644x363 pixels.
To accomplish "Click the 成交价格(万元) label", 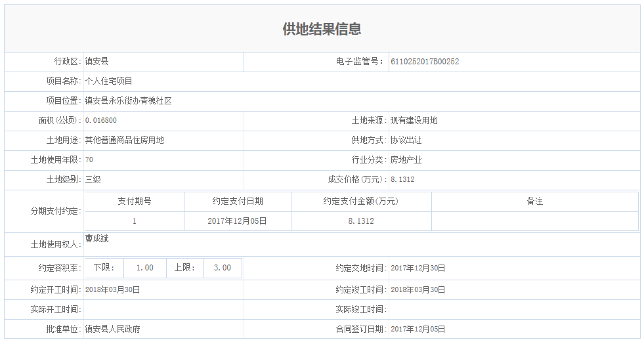I will pyautogui.click(x=357, y=179).
